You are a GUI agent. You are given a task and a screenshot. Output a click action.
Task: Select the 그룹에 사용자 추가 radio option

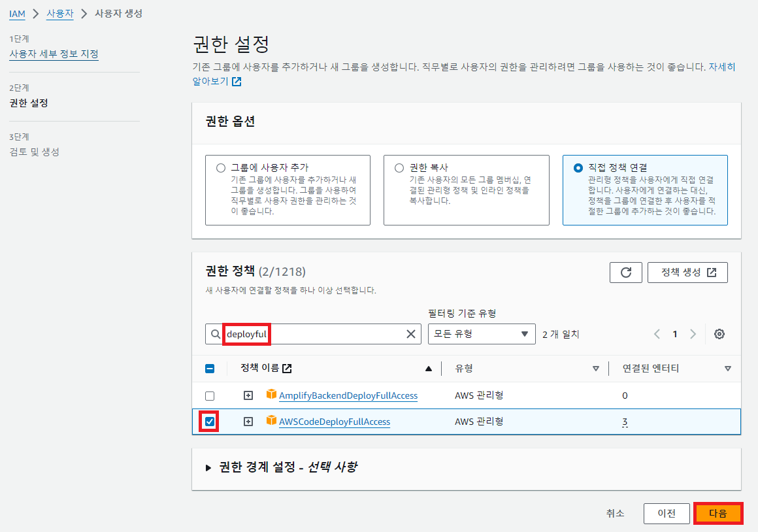coord(221,168)
